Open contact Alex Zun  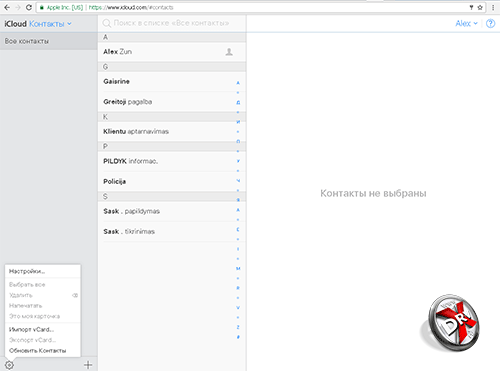click(172, 52)
